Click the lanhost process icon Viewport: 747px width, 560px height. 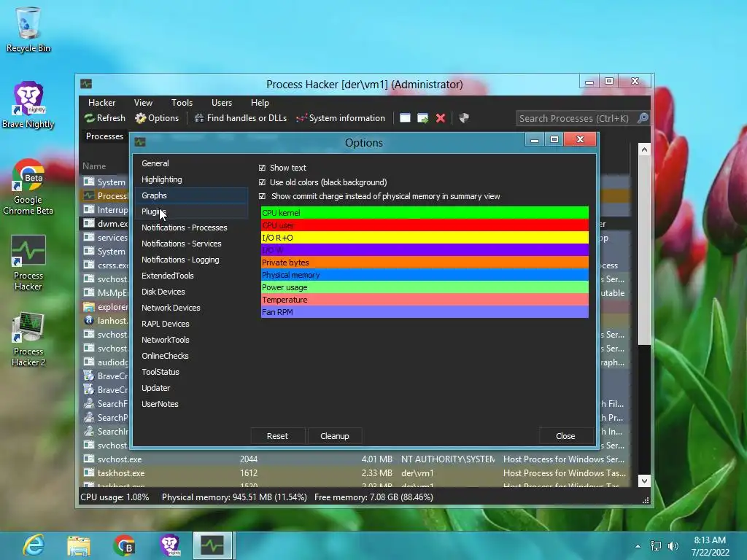[x=88, y=321]
